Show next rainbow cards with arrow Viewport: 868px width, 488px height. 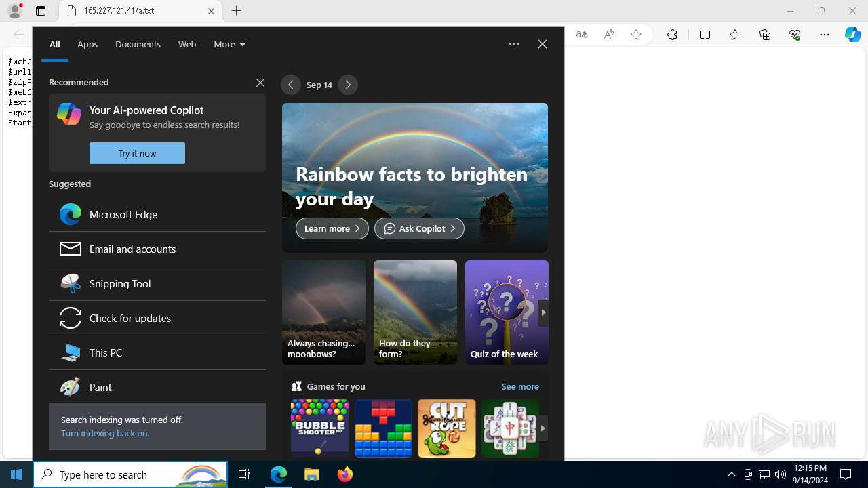pos(542,313)
